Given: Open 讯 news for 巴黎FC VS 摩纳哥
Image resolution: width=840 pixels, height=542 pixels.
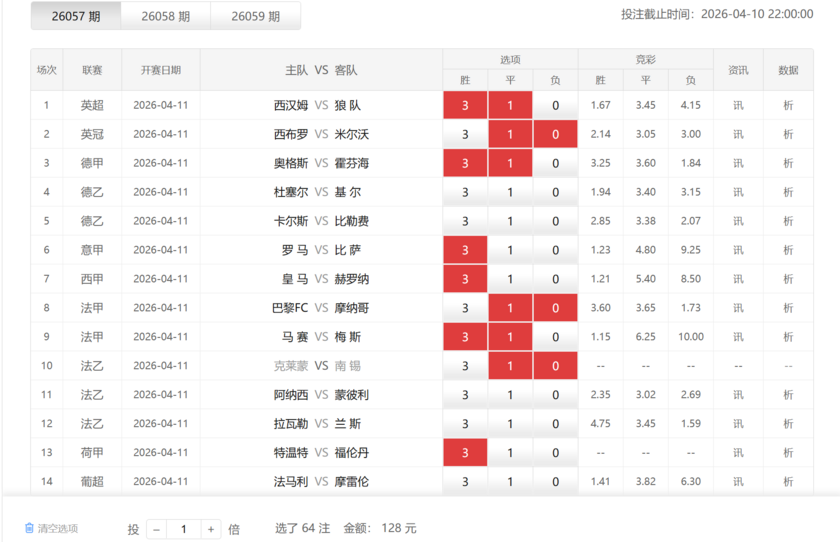Looking at the screenshot, I should [738, 307].
